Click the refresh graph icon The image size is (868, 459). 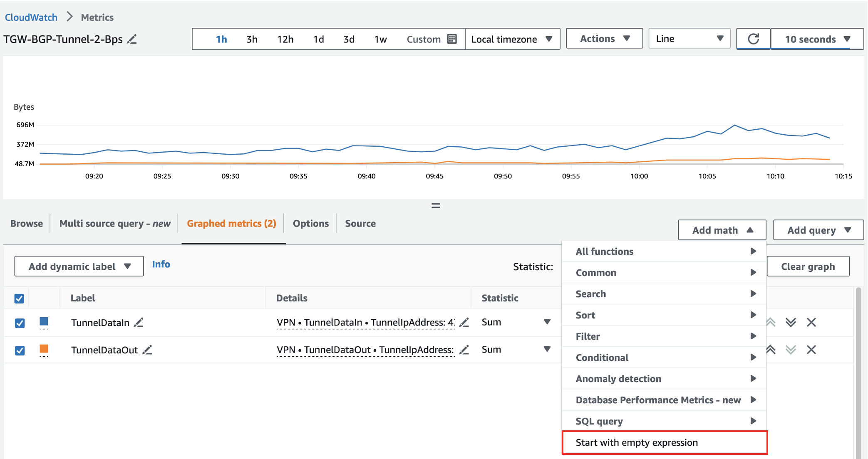click(x=753, y=39)
